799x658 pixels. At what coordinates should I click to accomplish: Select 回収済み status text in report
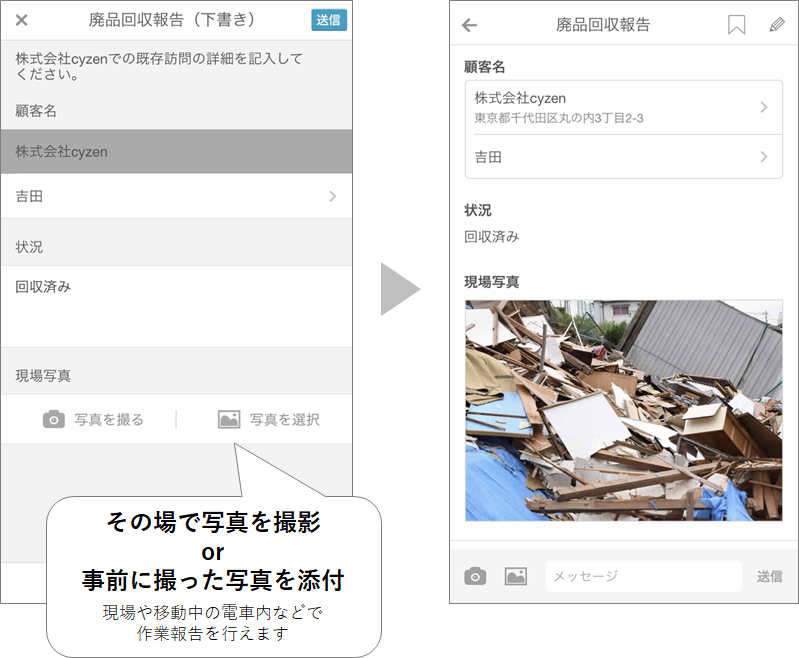[492, 236]
